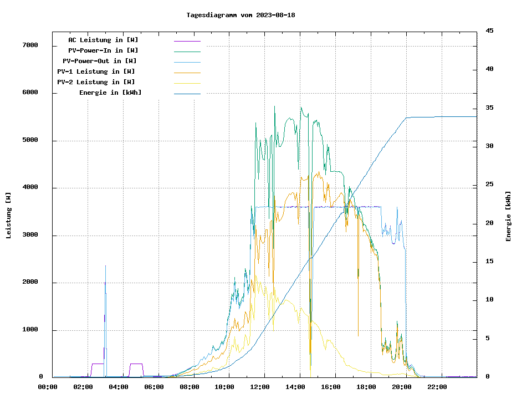This screenshot has height=399, width=532.
Task: Click the Leistung [W] left axis title
Action: click(9, 216)
